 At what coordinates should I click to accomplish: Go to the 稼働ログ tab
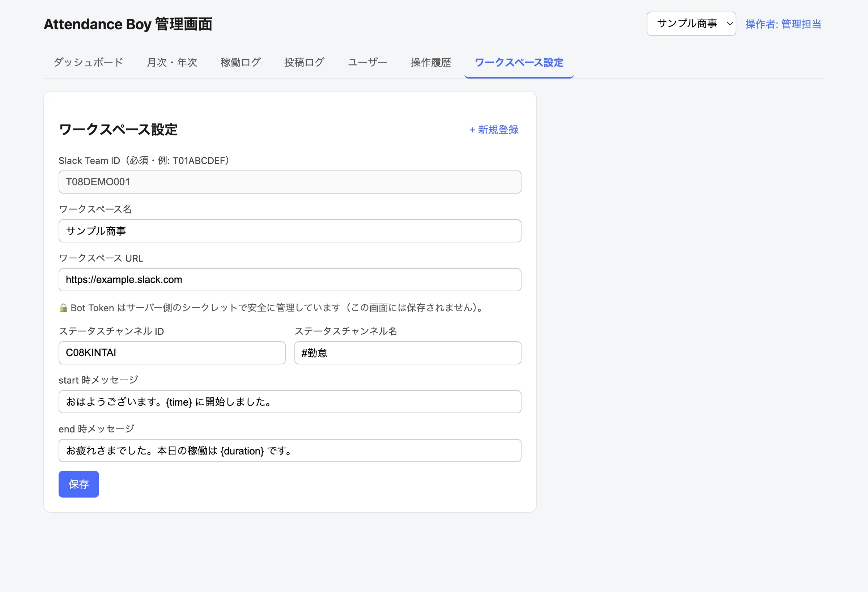[241, 62]
